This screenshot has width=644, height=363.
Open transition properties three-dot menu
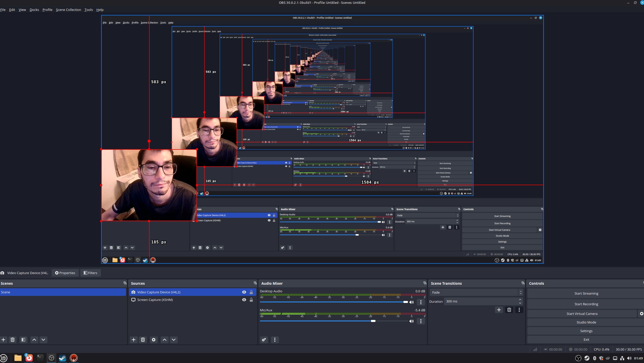coord(519,310)
